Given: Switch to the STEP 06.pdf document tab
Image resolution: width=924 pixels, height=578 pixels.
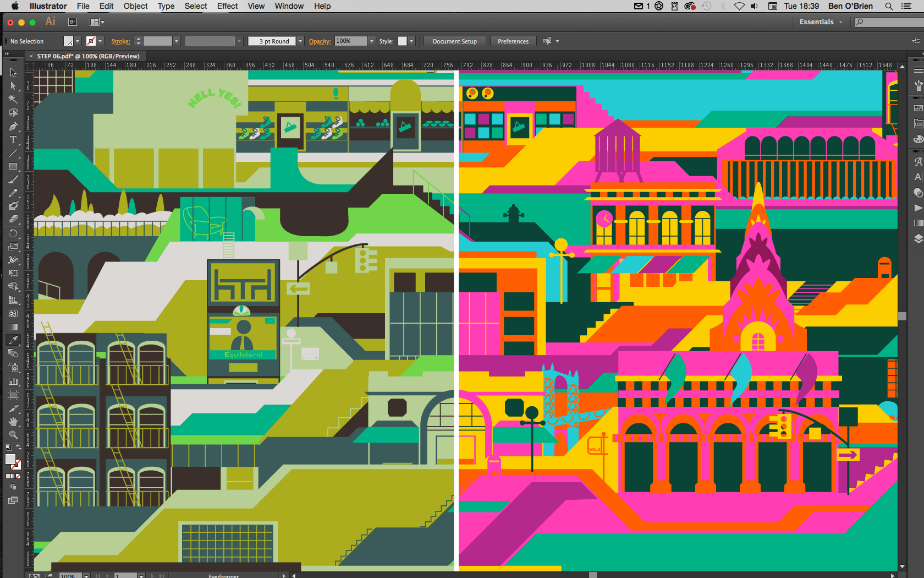Looking at the screenshot, I should tap(89, 56).
